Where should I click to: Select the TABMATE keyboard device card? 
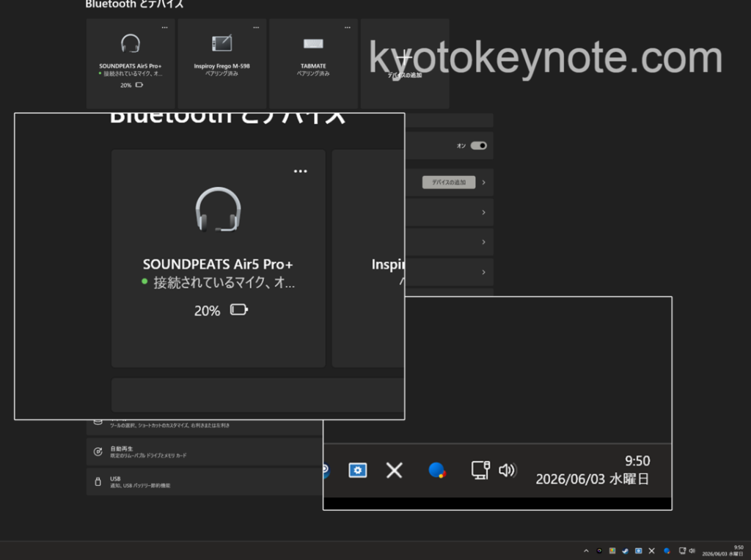(313, 63)
